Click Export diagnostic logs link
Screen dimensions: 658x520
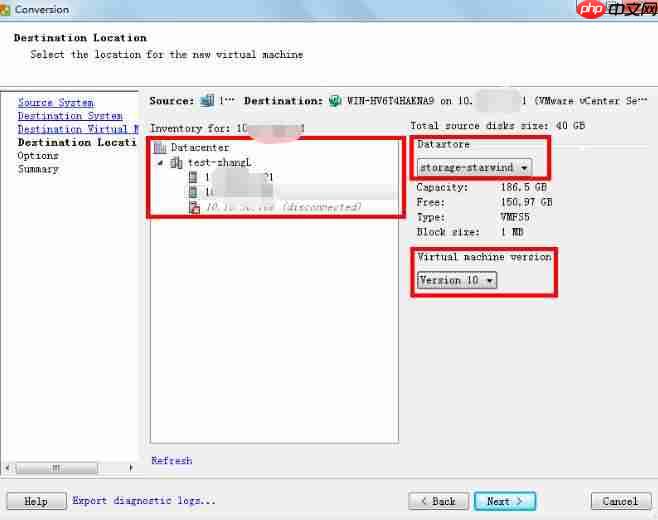pos(143,501)
